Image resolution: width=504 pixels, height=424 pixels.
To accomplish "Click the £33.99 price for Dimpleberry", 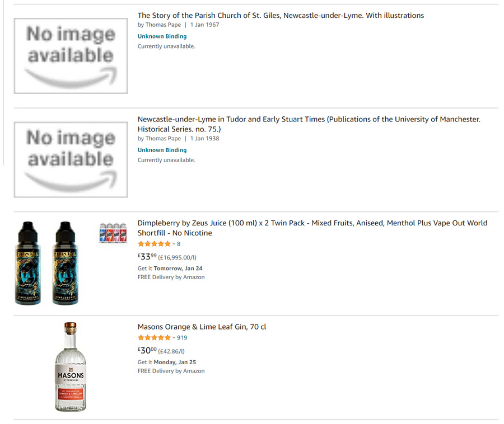I will pyautogui.click(x=147, y=257).
